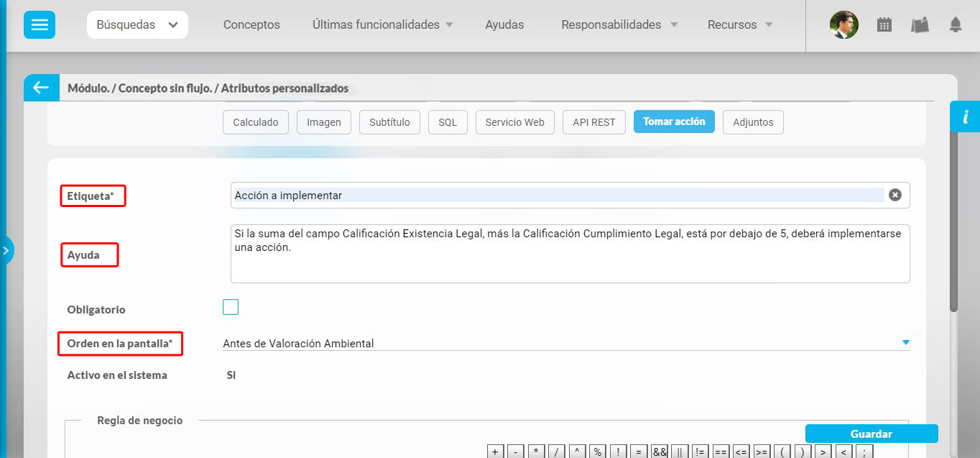Insert the && operator button
This screenshot has width=980, height=458.
(659, 452)
